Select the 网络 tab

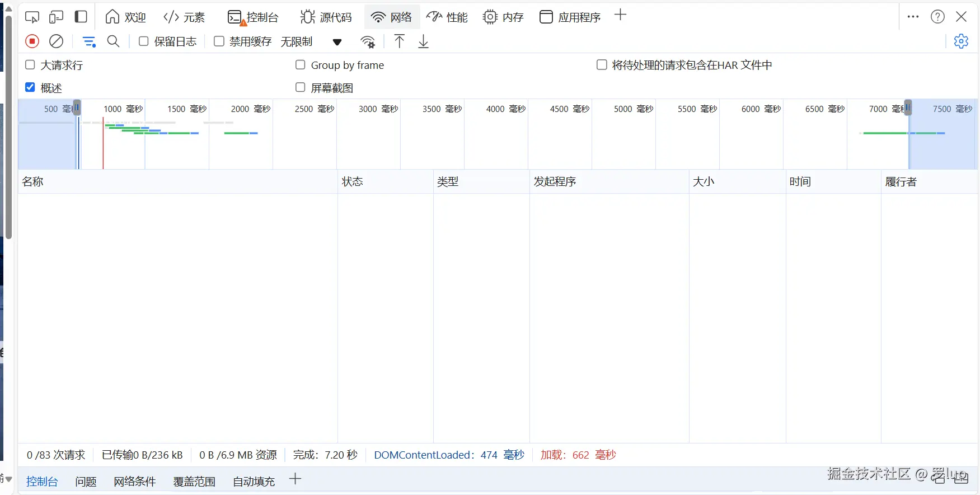click(392, 17)
